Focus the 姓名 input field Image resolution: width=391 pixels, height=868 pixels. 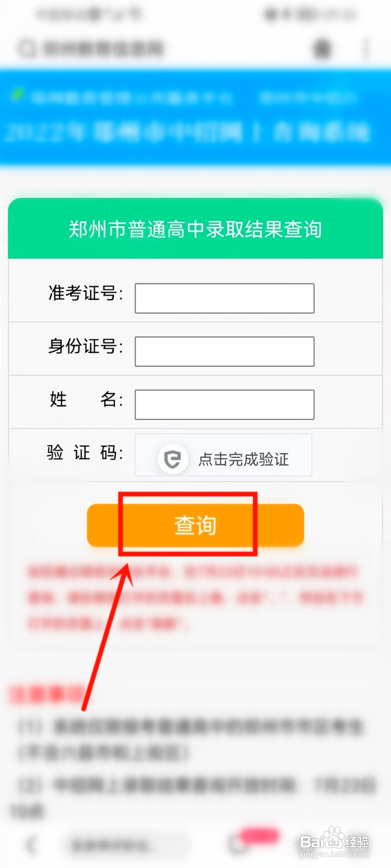click(x=225, y=405)
